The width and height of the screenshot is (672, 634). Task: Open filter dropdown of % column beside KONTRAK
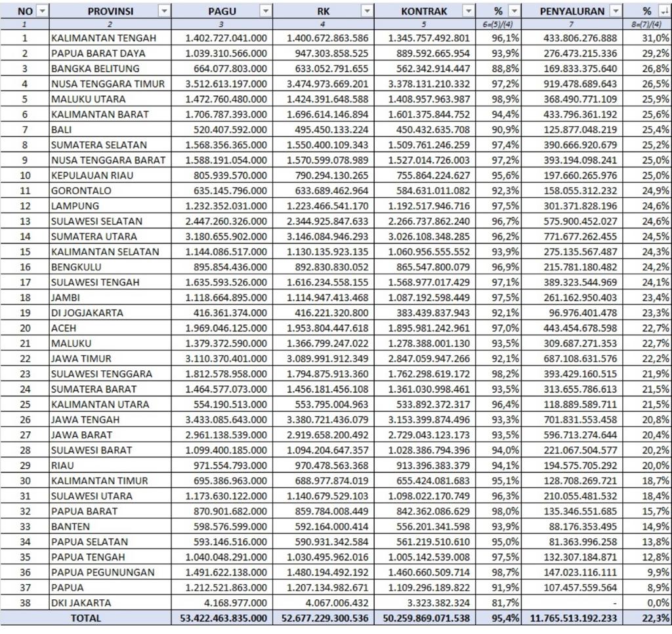(514, 11)
